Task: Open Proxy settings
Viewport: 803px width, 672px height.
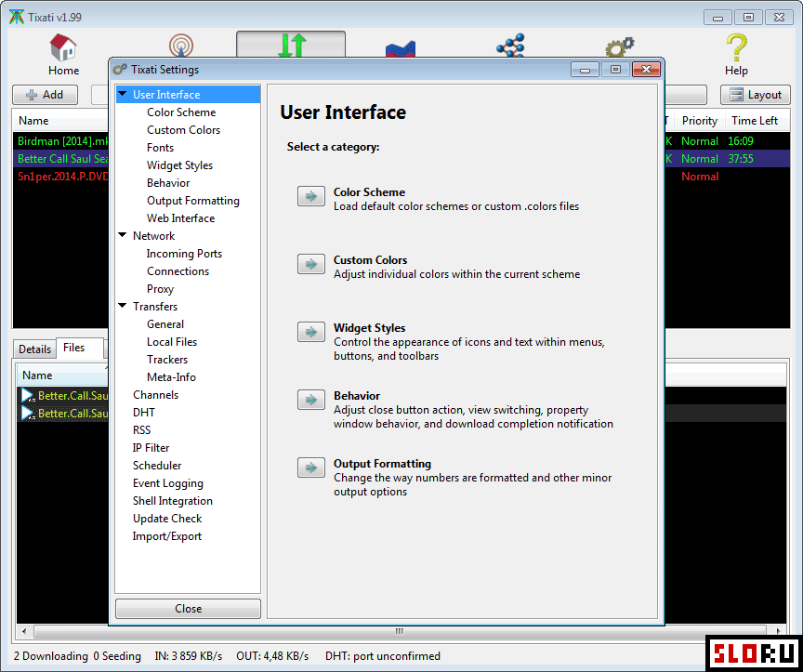Action: pyautogui.click(x=160, y=289)
